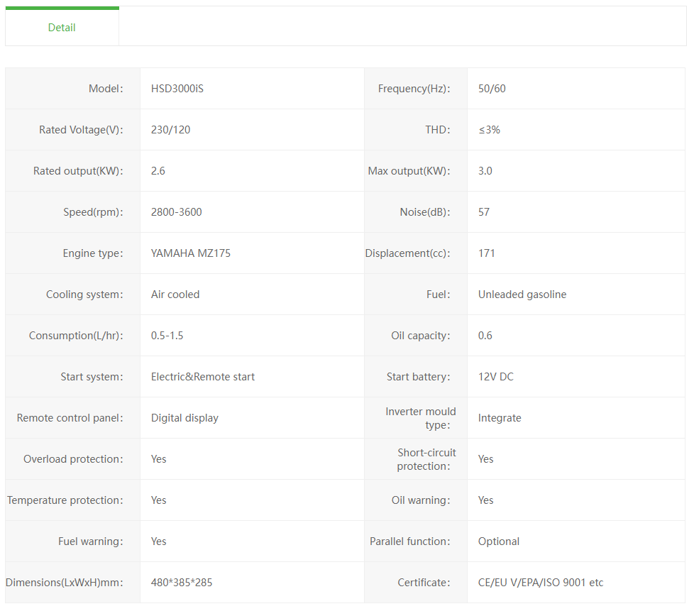Click the Max output 3.0 value

tap(485, 171)
